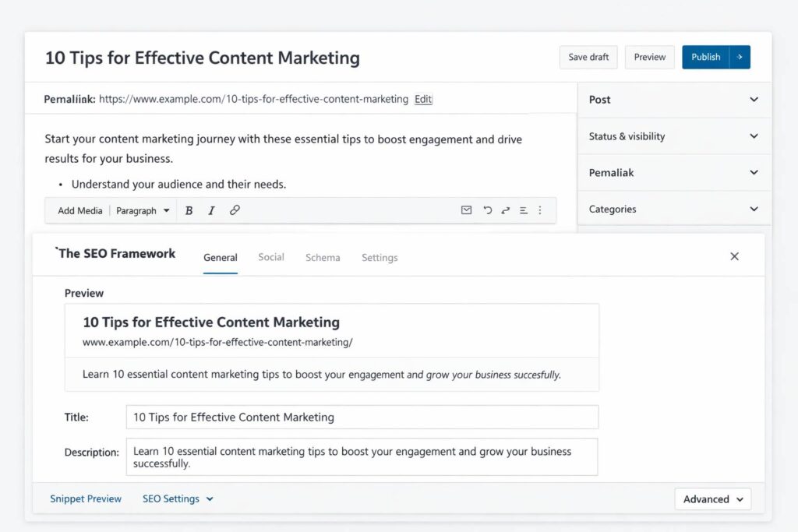Switch to the Schema tab
The height and width of the screenshot is (532, 798).
coord(323,257)
